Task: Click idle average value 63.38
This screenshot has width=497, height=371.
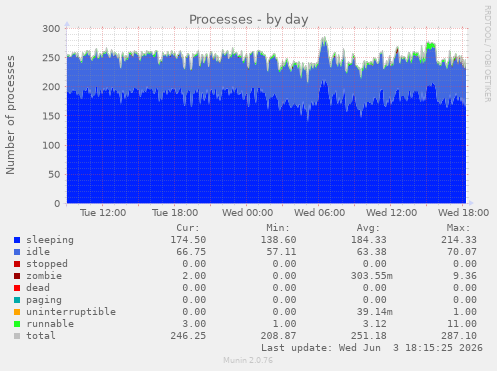Action: click(372, 252)
